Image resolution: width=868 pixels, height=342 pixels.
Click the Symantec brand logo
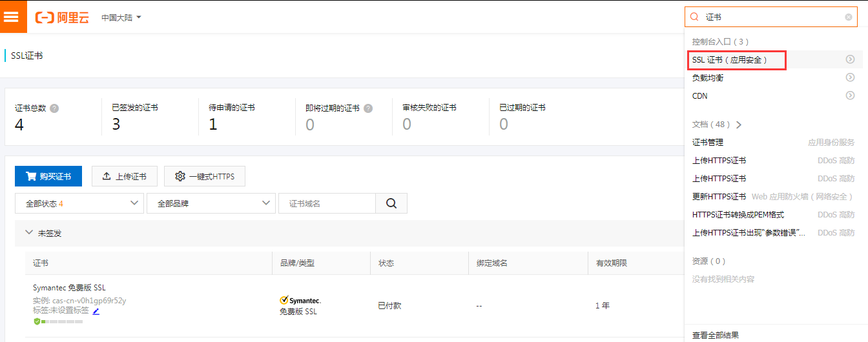point(300,300)
